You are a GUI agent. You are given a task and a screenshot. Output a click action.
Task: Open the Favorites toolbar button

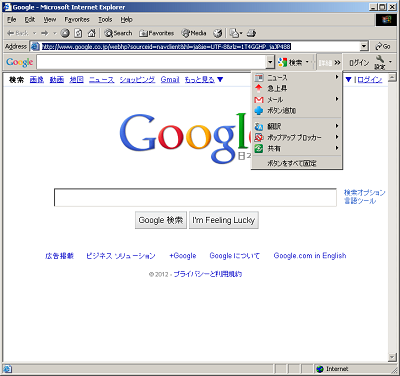coord(157,33)
